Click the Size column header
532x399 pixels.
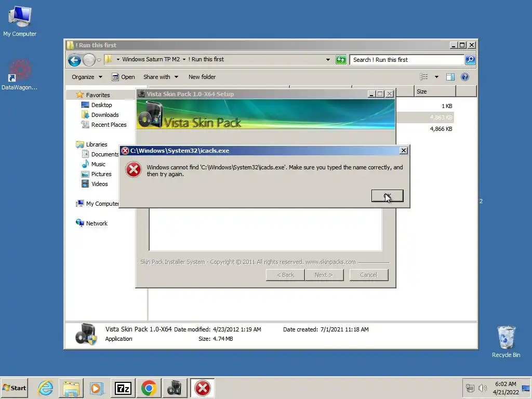click(435, 91)
